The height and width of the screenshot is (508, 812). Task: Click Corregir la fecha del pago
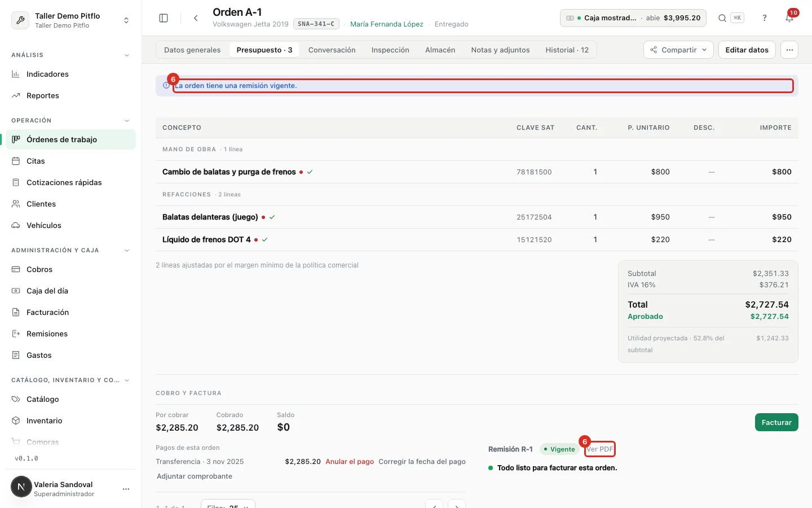[x=422, y=461]
